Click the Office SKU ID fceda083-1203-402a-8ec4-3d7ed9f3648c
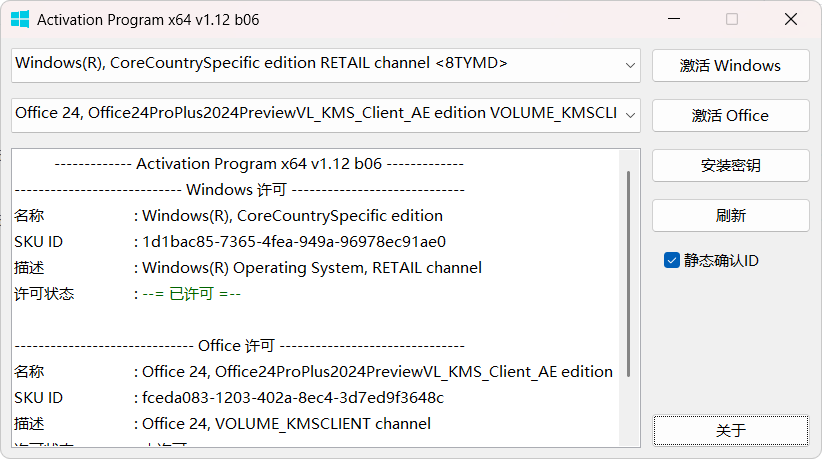The width and height of the screenshot is (822, 459). click(x=293, y=398)
